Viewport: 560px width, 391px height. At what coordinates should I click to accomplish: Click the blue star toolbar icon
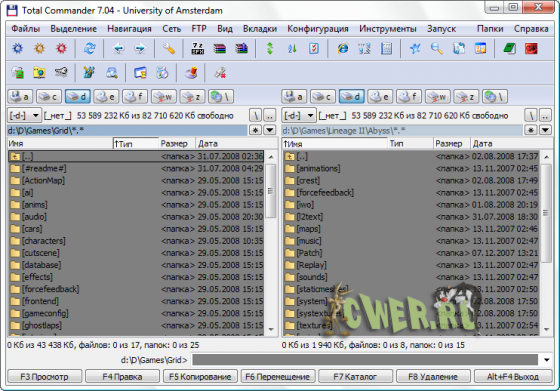coord(415,48)
